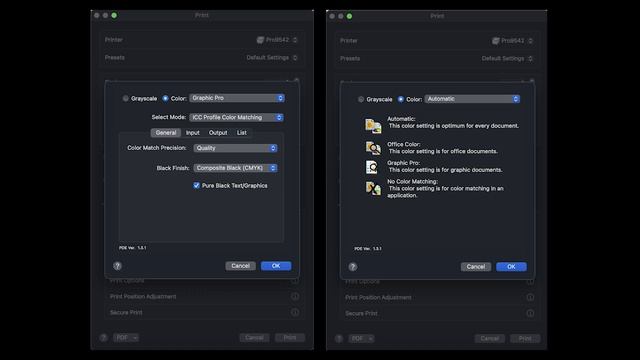Open Color dropdown showing Automatic
Viewport: 640px width, 360px height.
pyautogui.click(x=472, y=99)
